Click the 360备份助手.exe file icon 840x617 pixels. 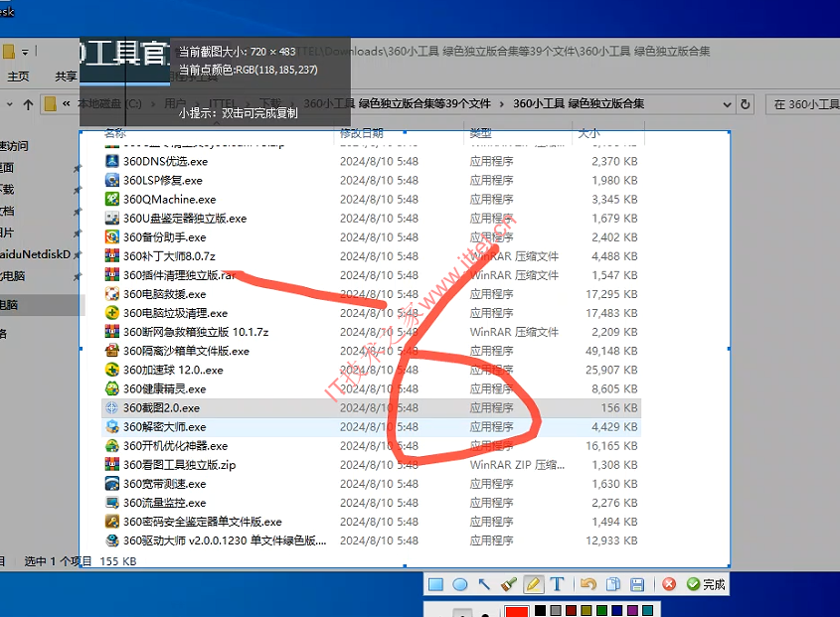click(112, 236)
